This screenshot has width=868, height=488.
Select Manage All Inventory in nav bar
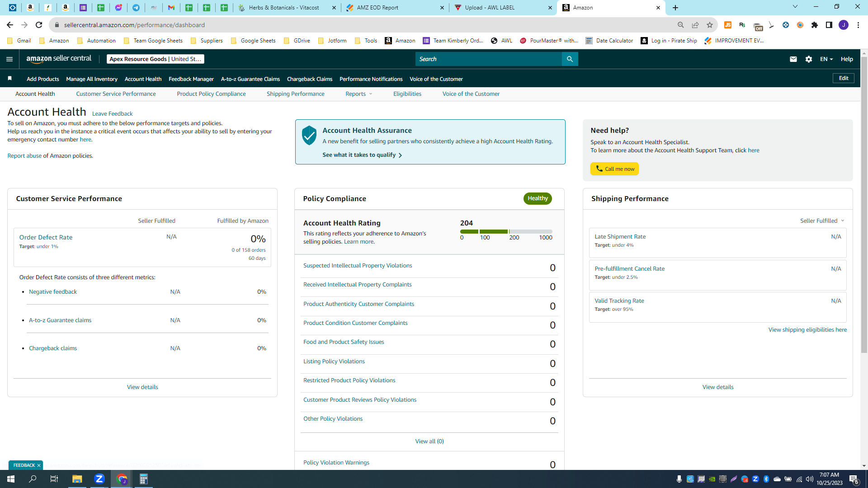(92, 79)
